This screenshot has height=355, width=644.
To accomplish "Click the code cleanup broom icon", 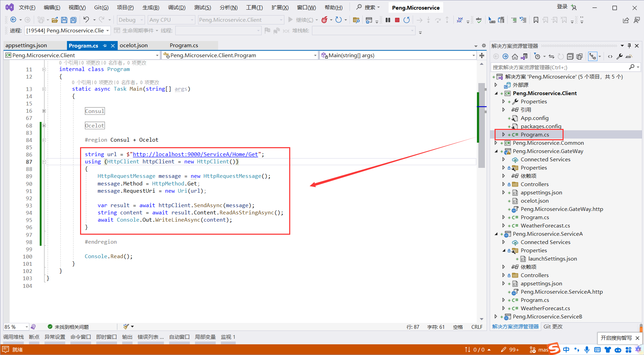I will (126, 326).
